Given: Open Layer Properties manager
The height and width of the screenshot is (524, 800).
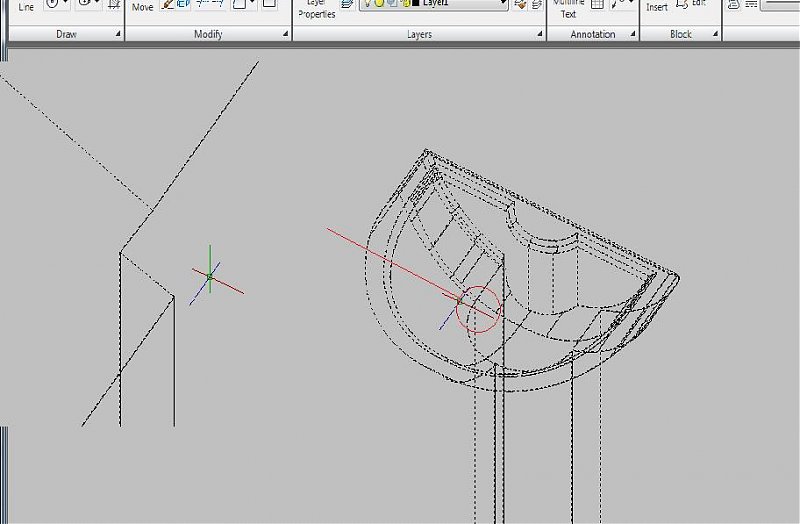Looking at the screenshot, I should point(317,9).
